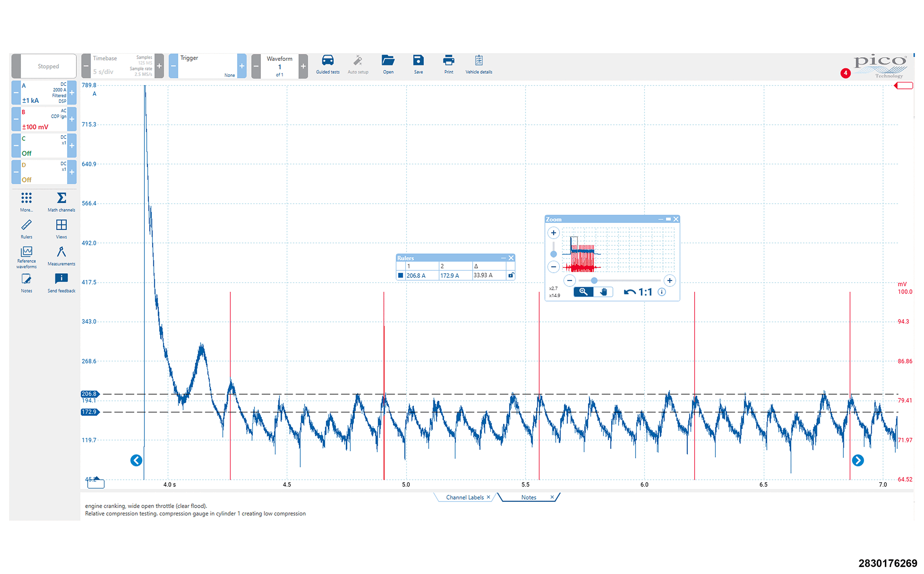The height and width of the screenshot is (574, 924).
Task: Select the zoom magnifier mode in Zoom panel
Action: [x=583, y=292]
